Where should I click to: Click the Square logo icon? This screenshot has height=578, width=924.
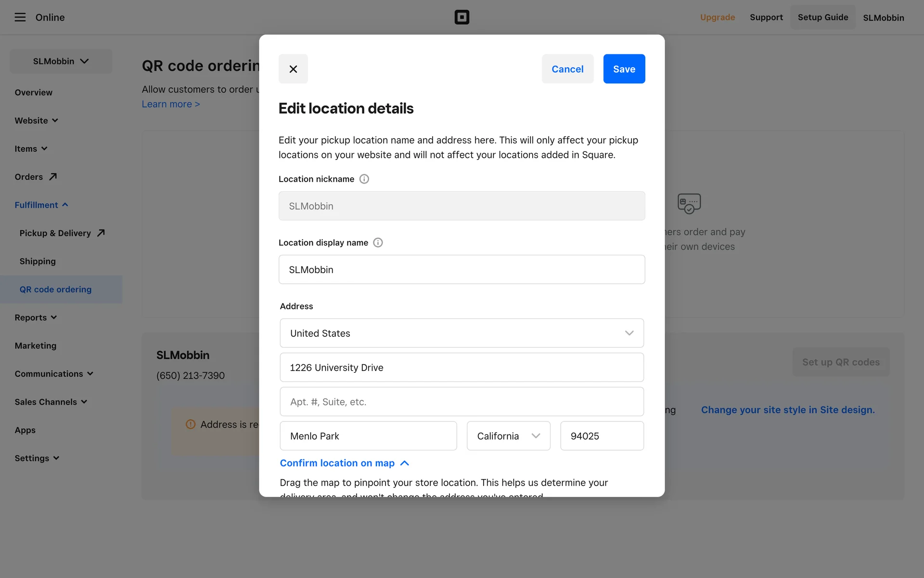tap(462, 17)
